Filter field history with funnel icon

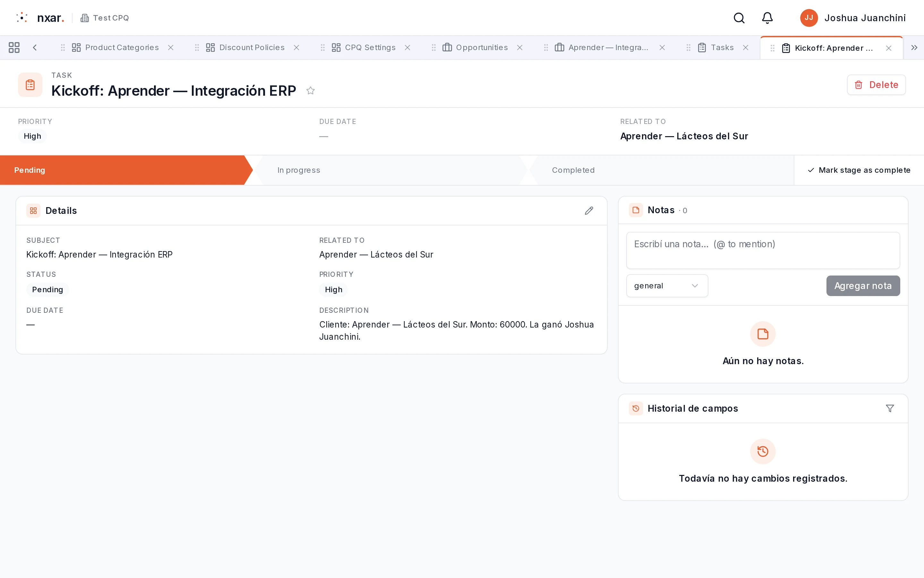pos(890,408)
